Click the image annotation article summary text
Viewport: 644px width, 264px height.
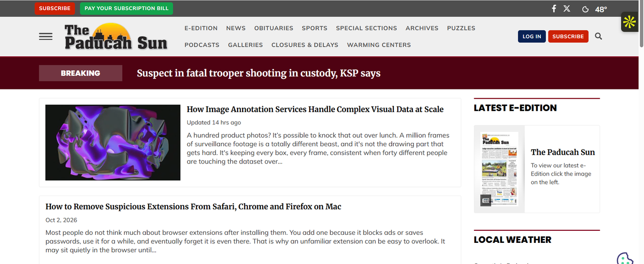tap(318, 148)
